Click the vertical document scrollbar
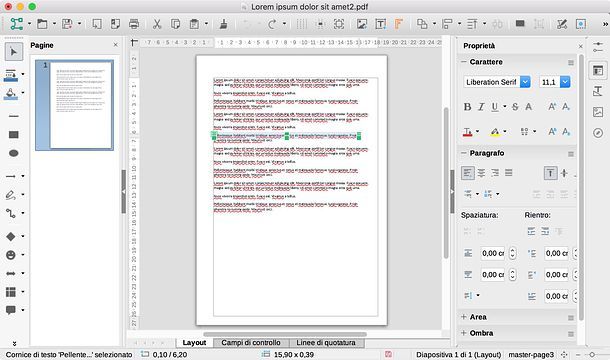 pyautogui.click(x=446, y=183)
